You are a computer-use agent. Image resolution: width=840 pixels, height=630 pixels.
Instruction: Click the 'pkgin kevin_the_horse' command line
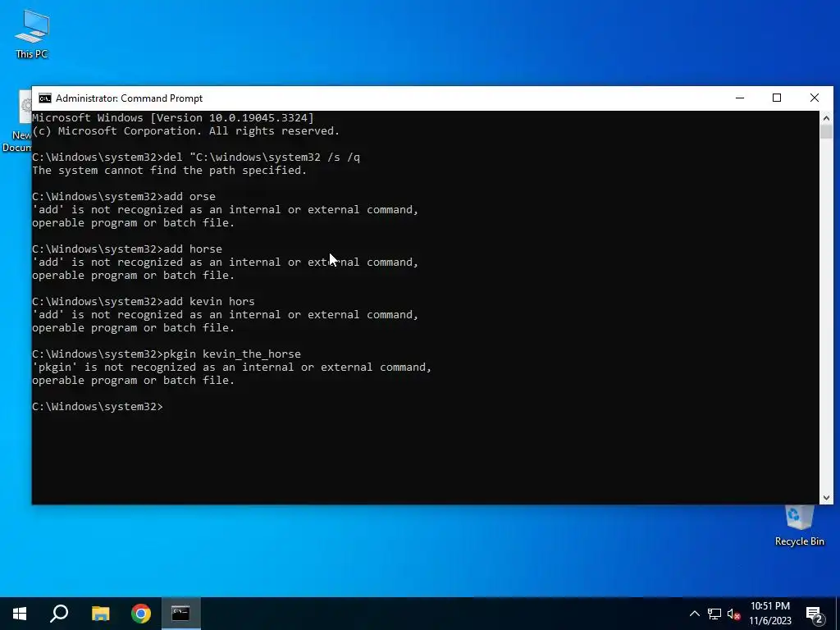[x=167, y=354]
